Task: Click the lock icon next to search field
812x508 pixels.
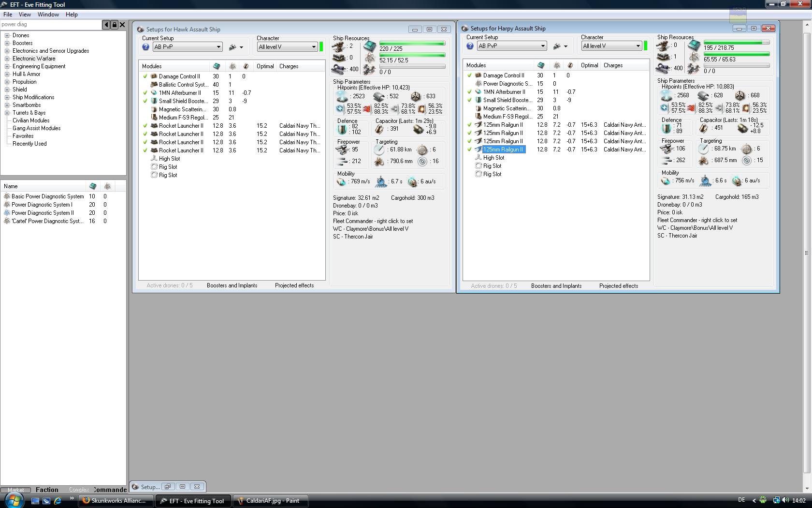Action: tap(115, 25)
